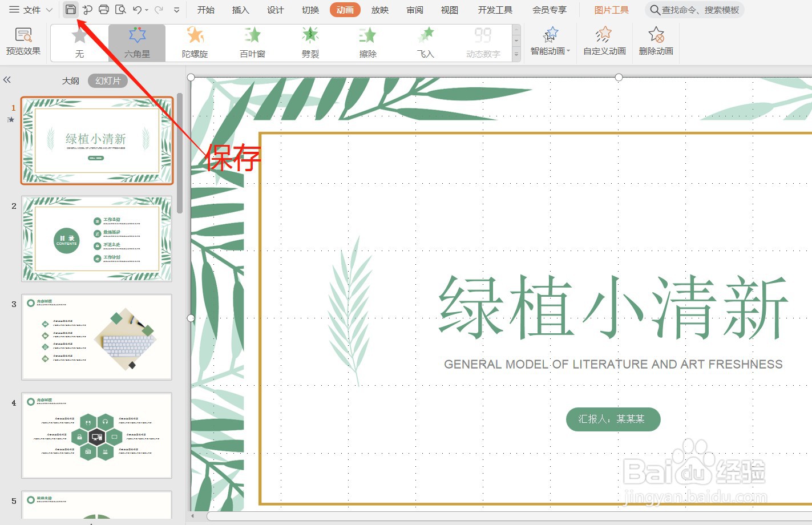Click the Undo icon

[135, 9]
